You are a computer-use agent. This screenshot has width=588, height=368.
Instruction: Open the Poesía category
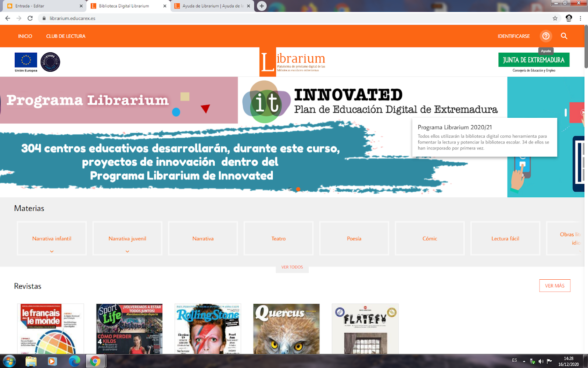coord(354,238)
